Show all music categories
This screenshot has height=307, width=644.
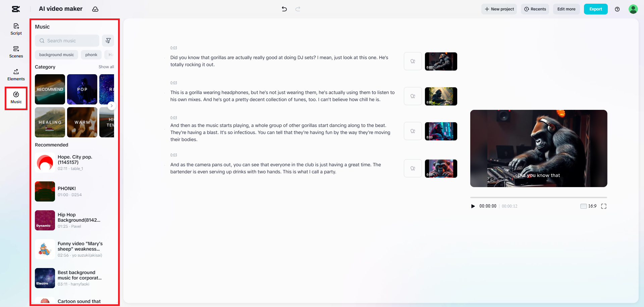[x=106, y=67]
